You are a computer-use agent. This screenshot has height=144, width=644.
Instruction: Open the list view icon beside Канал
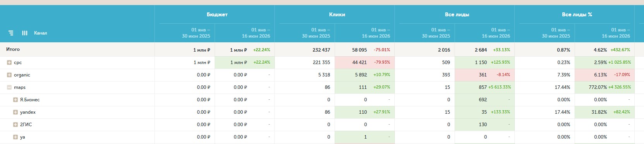11,33
